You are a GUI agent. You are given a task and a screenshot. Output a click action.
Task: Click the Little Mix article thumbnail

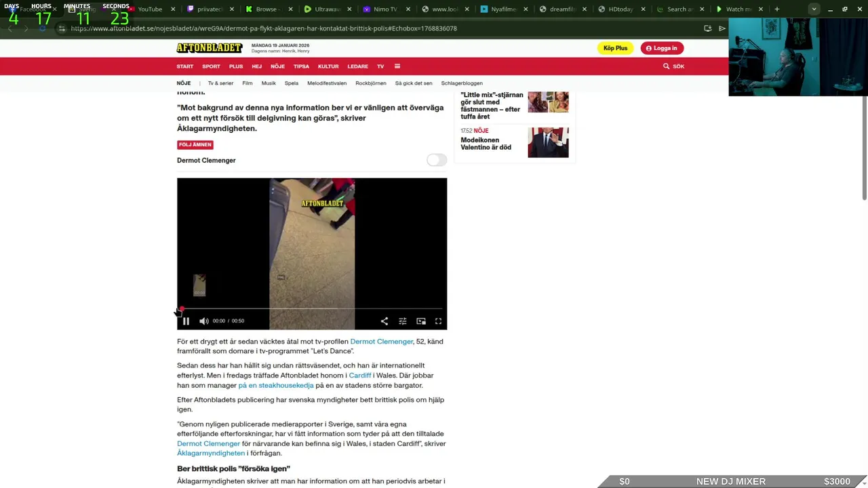pos(548,102)
